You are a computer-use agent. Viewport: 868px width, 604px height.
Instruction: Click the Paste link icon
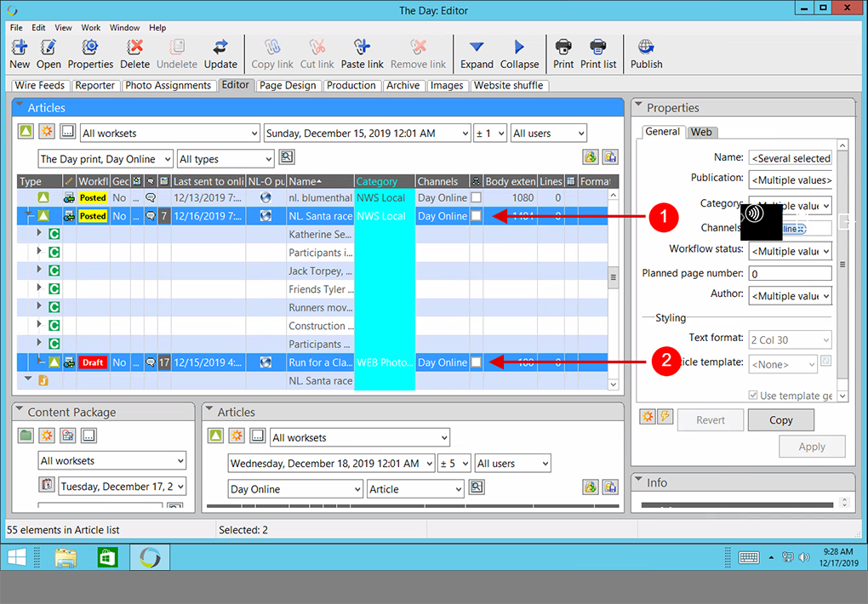point(362,54)
